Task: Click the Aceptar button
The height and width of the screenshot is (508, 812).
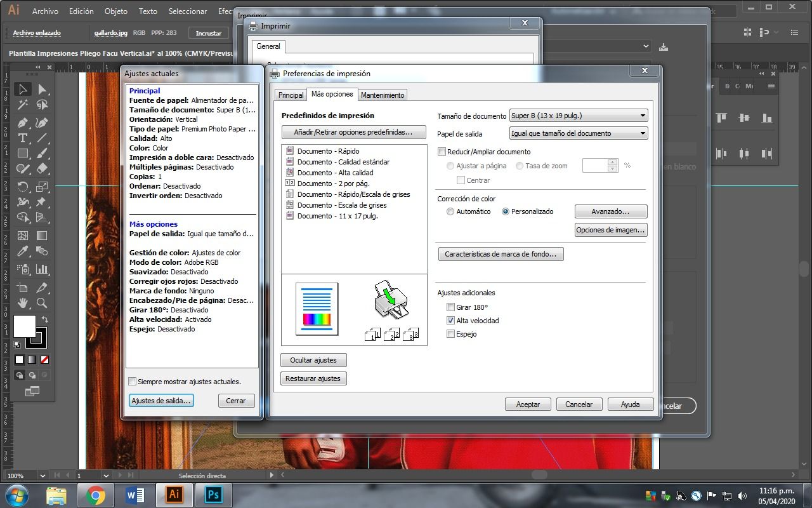Action: pyautogui.click(x=528, y=404)
